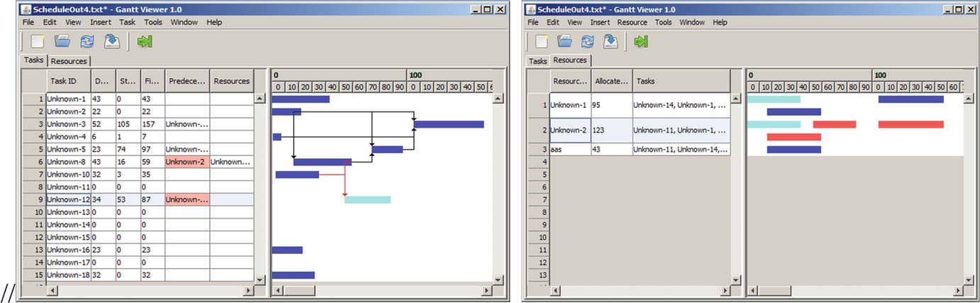Open the Resource menu

(632, 22)
